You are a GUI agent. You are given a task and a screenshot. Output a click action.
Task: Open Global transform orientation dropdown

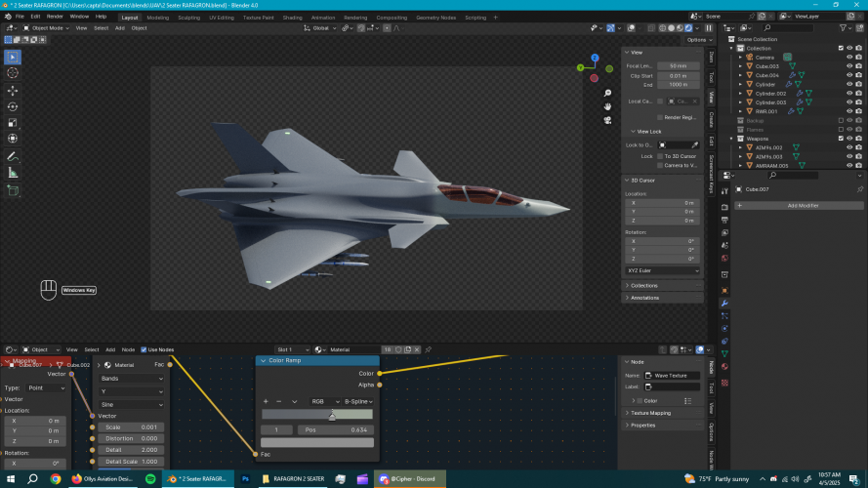[320, 28]
